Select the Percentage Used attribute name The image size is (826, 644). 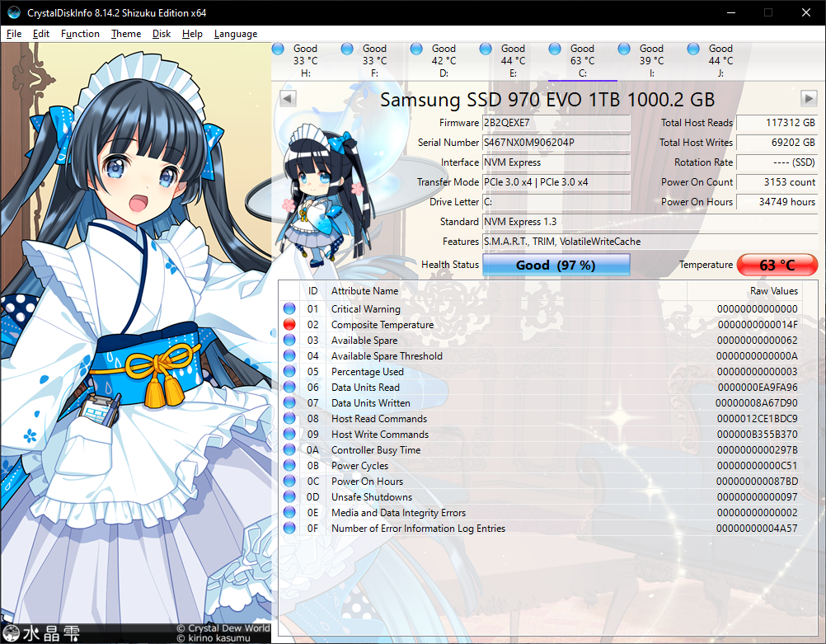pos(367,372)
